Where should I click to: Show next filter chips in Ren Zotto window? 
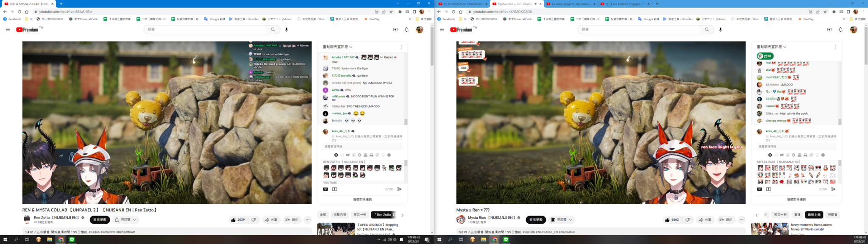click(403, 215)
